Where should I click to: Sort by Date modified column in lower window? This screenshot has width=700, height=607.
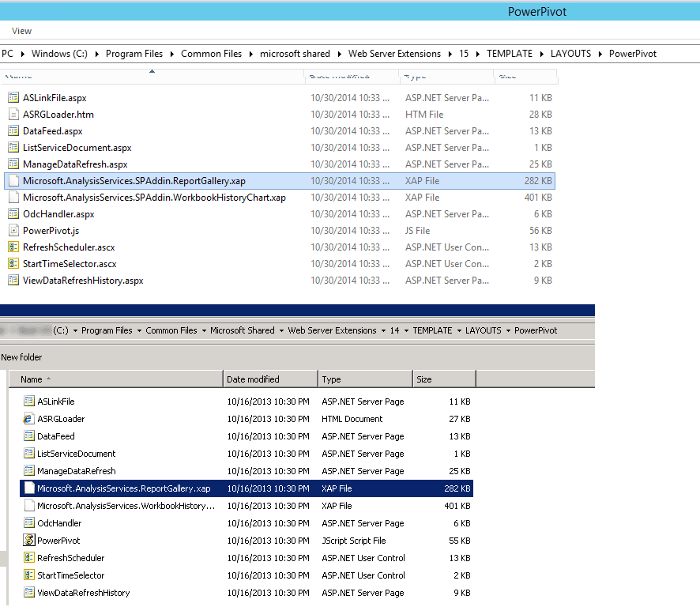click(x=270, y=379)
